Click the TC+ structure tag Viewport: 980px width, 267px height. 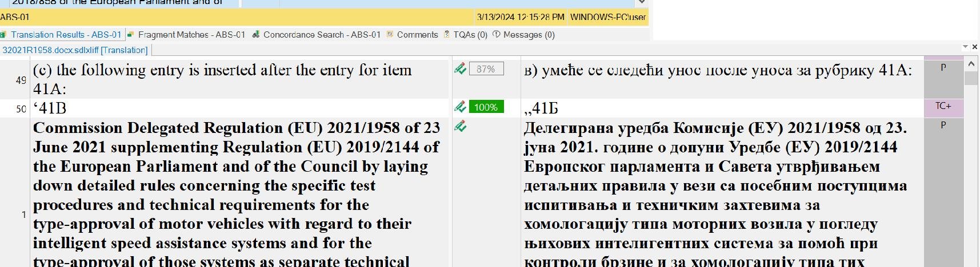click(943, 106)
